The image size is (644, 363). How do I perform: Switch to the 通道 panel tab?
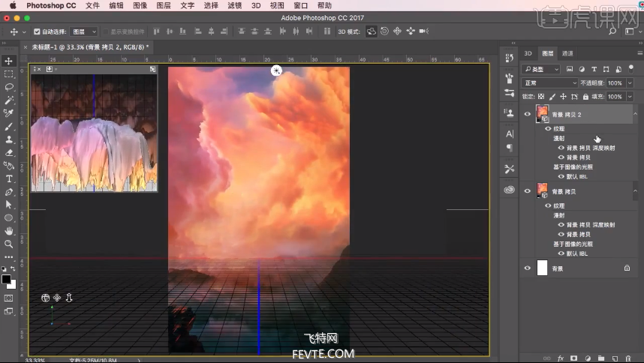click(567, 53)
